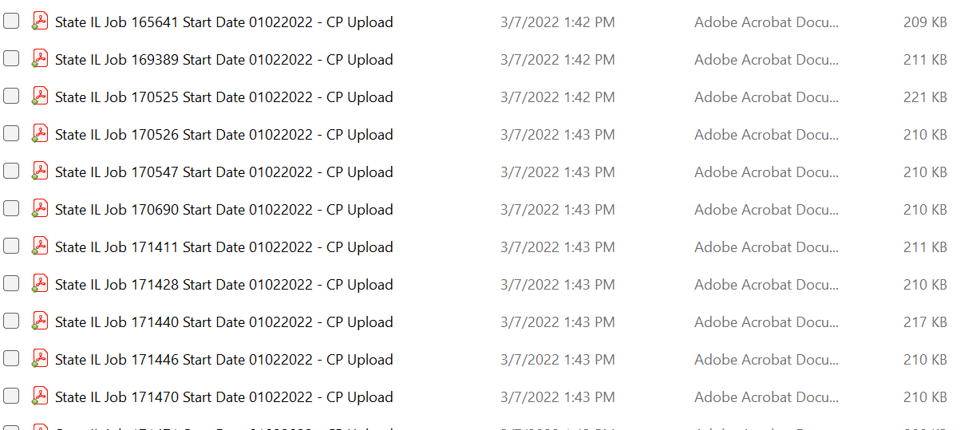This screenshot has width=980, height=430.
Task: Select the PDF icon beside Job 171470
Action: click(39, 396)
